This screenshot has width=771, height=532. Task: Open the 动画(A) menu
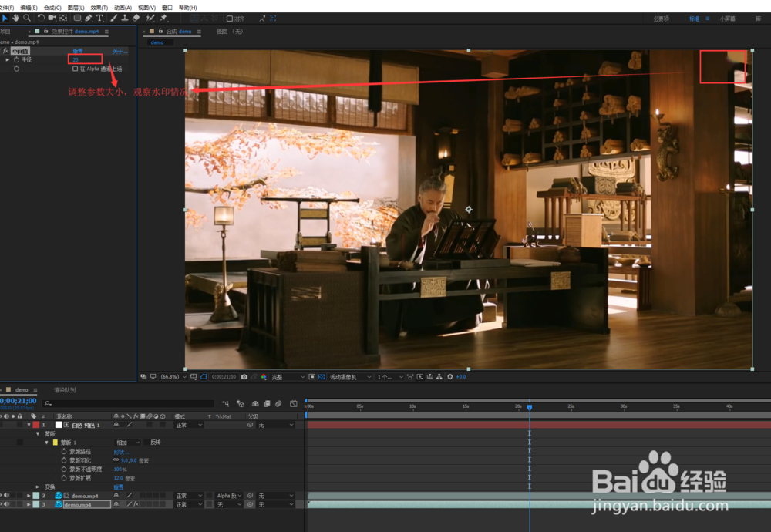point(123,8)
